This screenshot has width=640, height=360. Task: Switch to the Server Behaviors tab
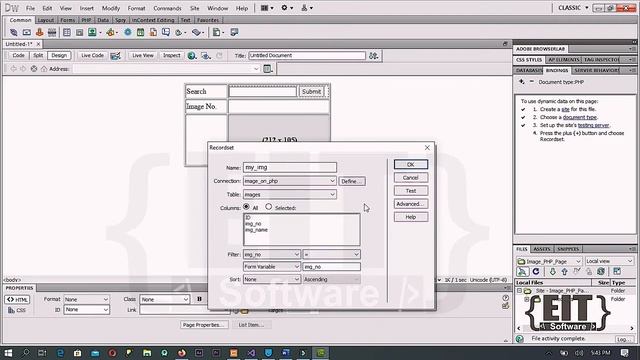597,70
